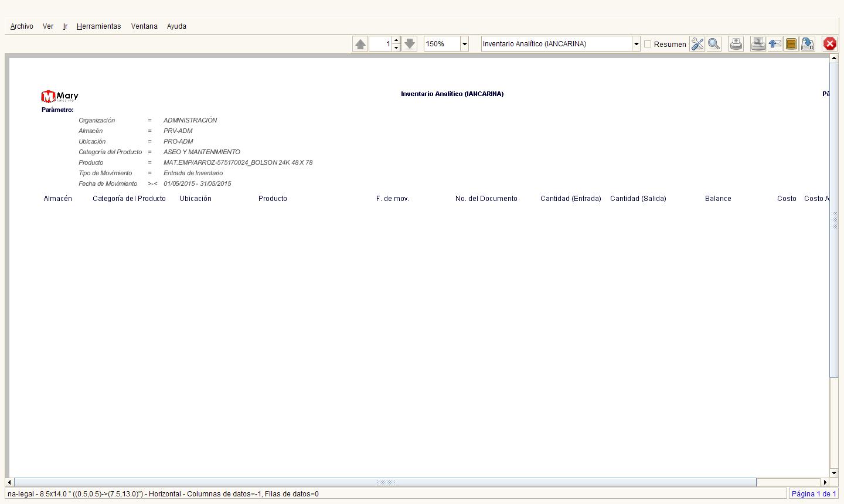Click the na-legal status bar description
The width and height of the screenshot is (844, 504).
tap(163, 494)
